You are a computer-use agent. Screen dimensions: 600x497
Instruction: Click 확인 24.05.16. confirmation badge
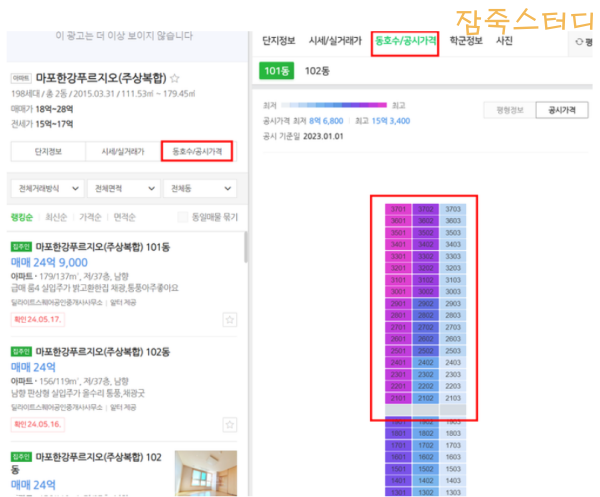pos(38,424)
